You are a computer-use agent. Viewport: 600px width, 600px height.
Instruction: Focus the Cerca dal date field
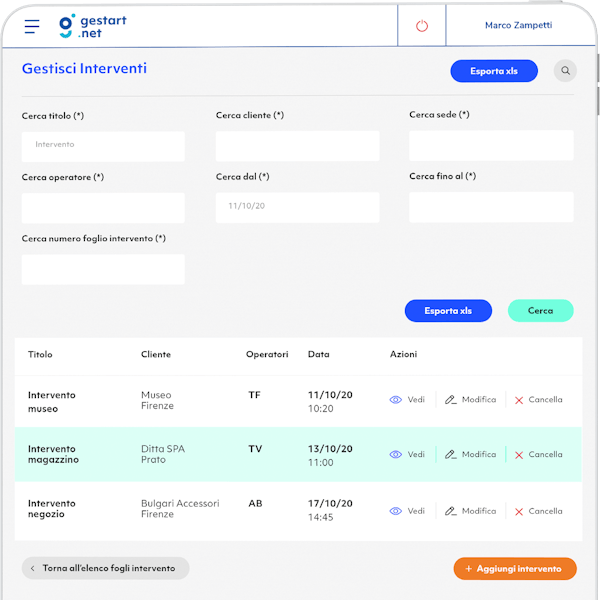click(297, 207)
